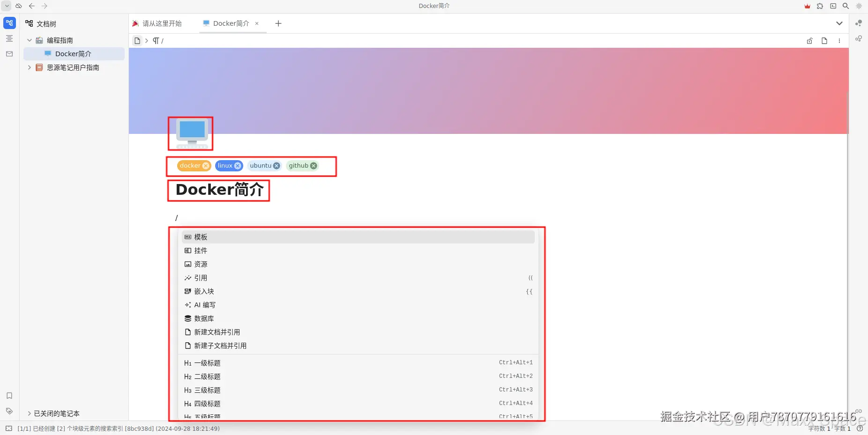
Task: Open the command panel icon in top bar
Action: click(x=833, y=6)
